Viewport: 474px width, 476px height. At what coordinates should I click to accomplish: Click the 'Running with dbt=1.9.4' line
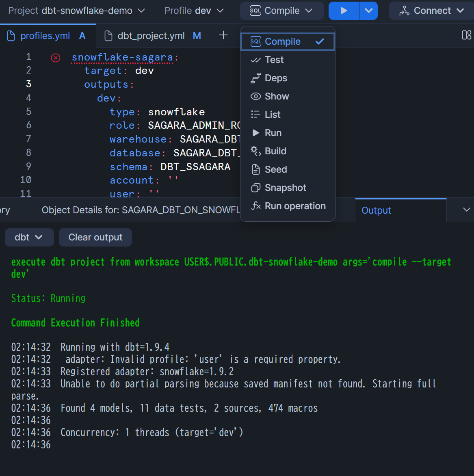pyautogui.click(x=90, y=347)
